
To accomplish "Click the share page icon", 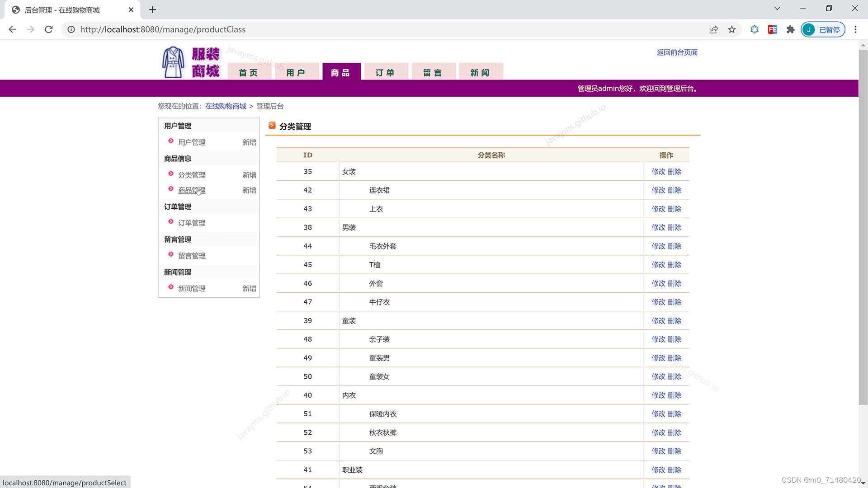I will [x=713, y=29].
